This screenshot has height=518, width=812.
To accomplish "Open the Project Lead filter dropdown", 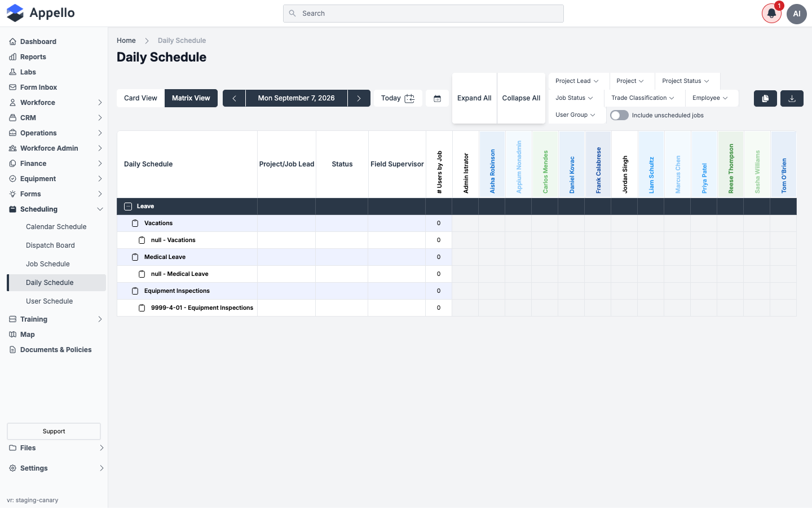I will (x=577, y=81).
